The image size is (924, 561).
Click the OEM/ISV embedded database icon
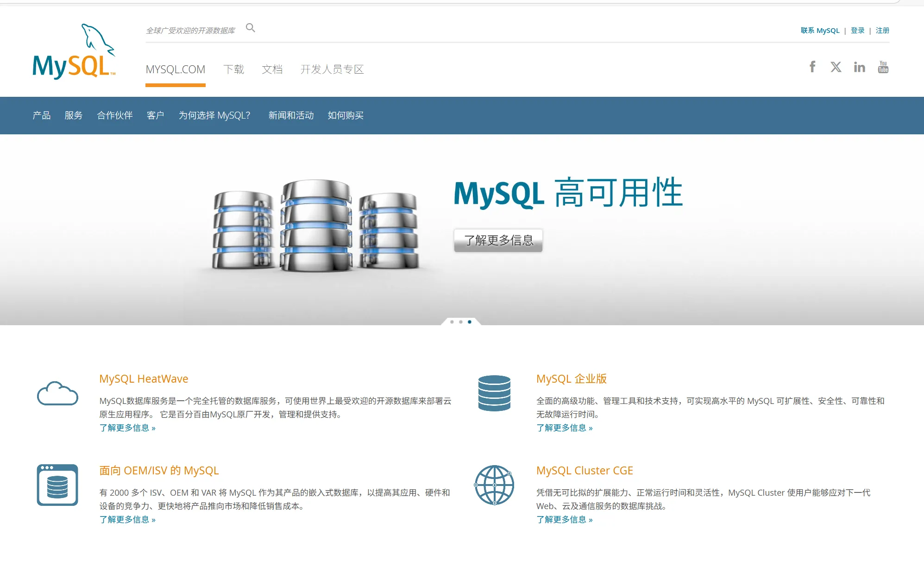coord(57,485)
